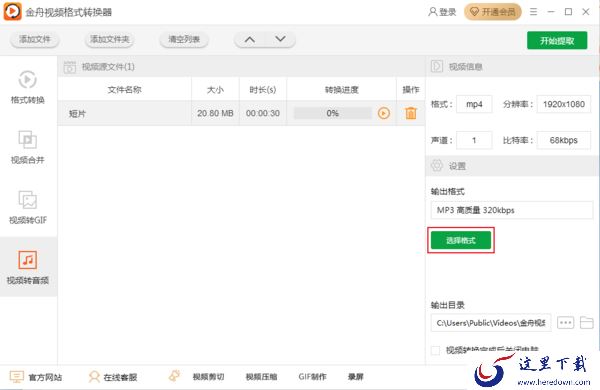Start extraction with 开始提取 button
The width and height of the screenshot is (600, 390).
coord(557,41)
